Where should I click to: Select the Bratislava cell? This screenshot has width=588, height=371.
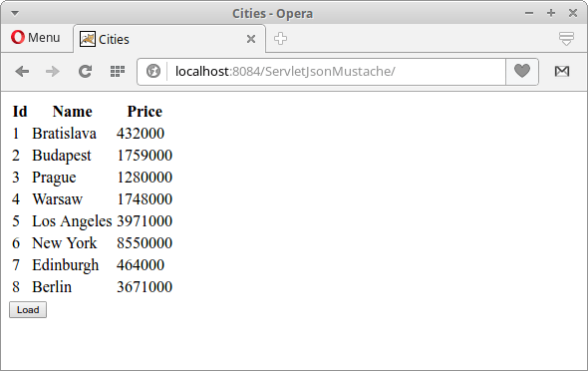64,134
